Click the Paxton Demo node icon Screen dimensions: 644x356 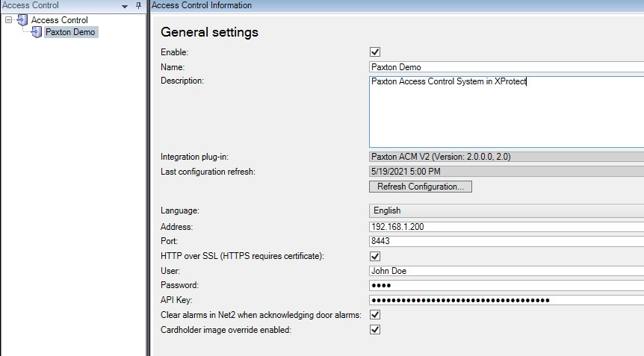tap(37, 32)
